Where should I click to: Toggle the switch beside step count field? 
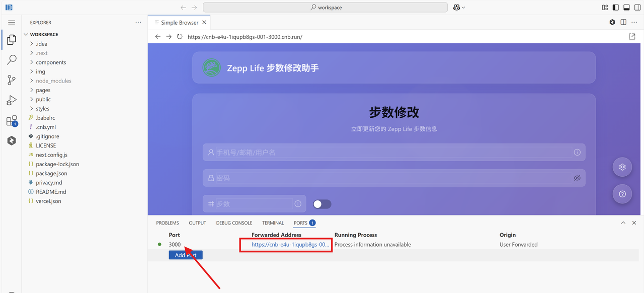322,204
